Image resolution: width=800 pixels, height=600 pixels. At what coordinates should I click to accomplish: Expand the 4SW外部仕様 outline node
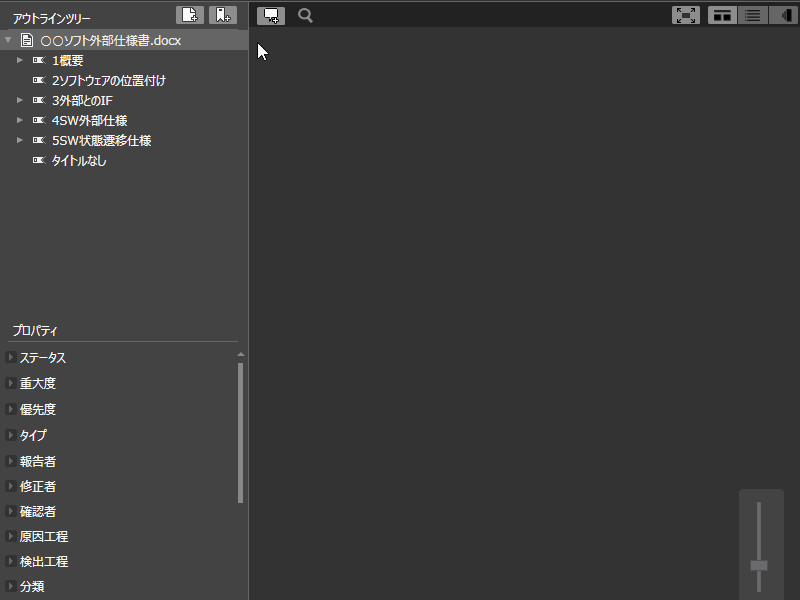point(19,121)
